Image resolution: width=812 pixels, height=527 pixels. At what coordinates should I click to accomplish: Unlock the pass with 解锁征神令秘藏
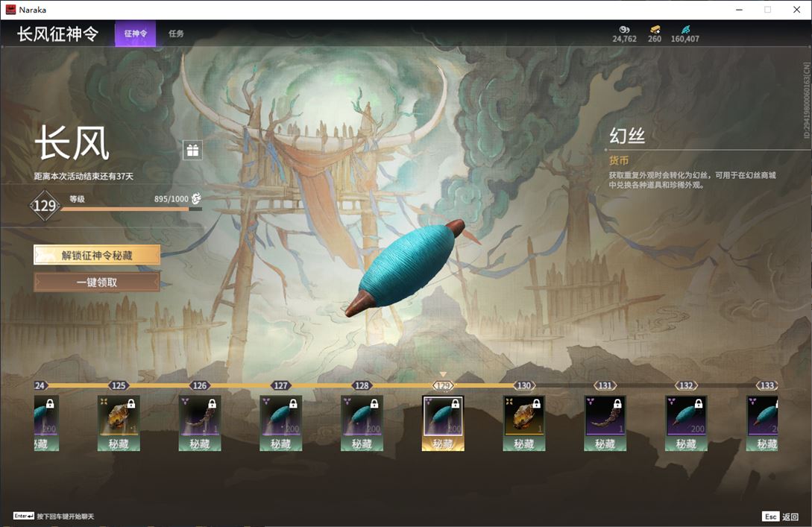97,255
